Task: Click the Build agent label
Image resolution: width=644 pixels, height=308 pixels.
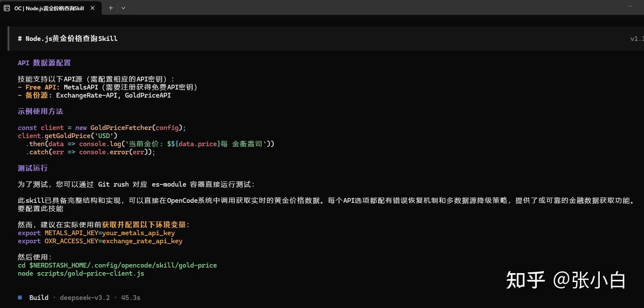Action: tap(39, 297)
